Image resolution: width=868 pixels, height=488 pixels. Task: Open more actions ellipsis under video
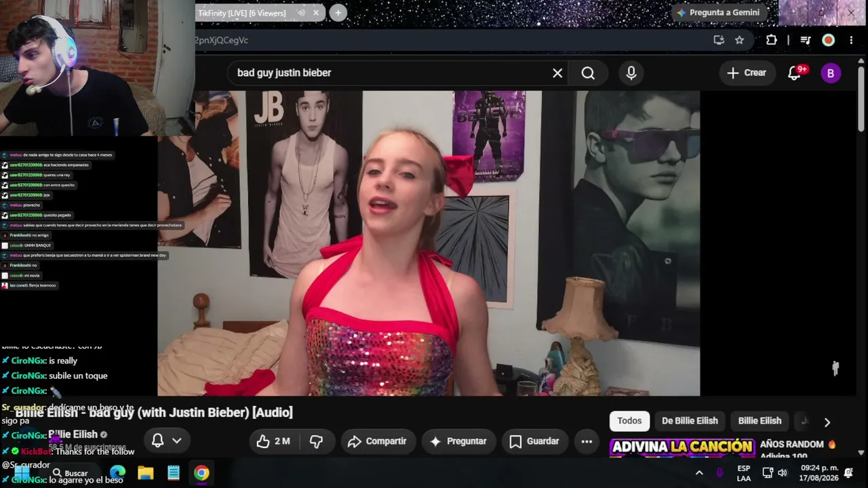tap(587, 441)
